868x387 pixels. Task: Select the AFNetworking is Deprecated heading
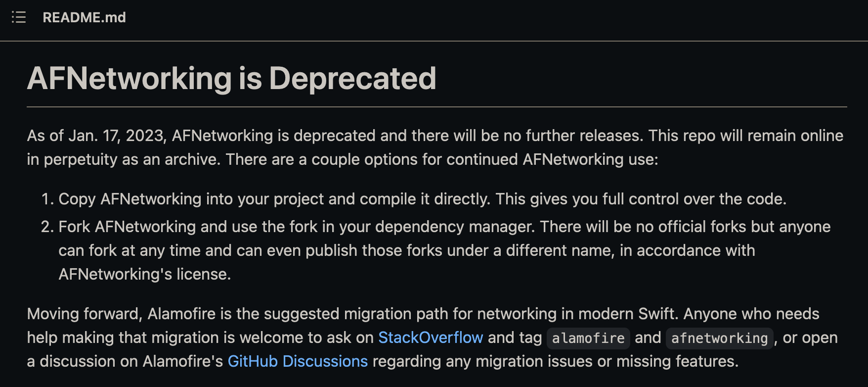coord(231,78)
